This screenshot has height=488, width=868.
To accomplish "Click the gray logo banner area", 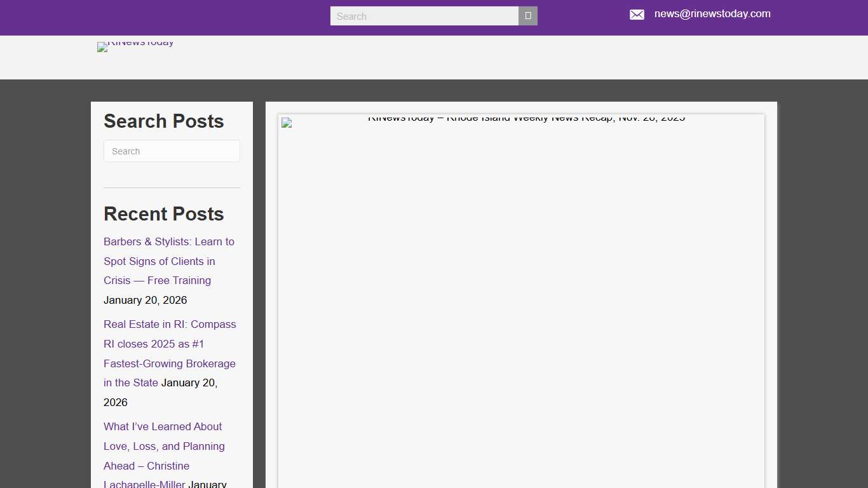I will tap(445, 57).
